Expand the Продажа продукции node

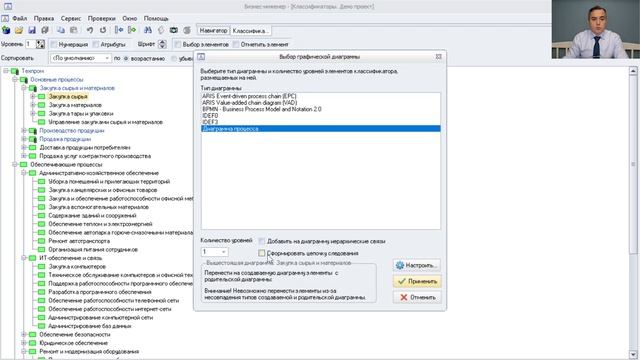pos(24,139)
